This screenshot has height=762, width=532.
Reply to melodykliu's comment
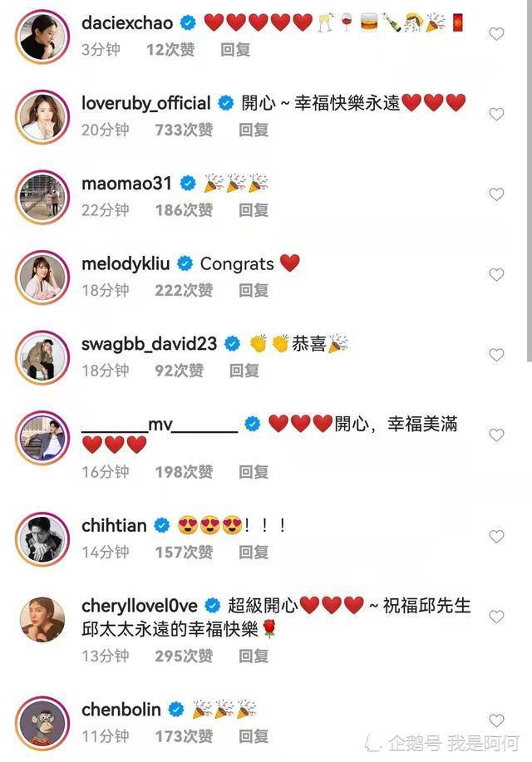[254, 291]
